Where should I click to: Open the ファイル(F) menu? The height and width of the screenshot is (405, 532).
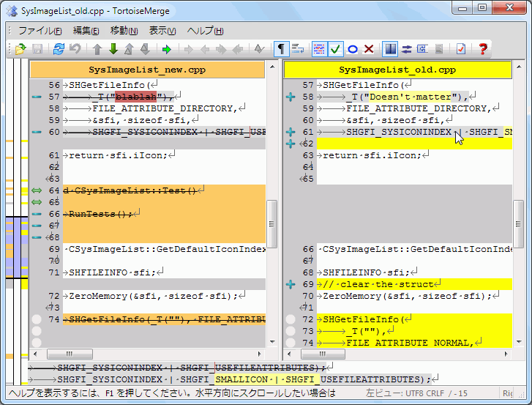pyautogui.click(x=40, y=31)
